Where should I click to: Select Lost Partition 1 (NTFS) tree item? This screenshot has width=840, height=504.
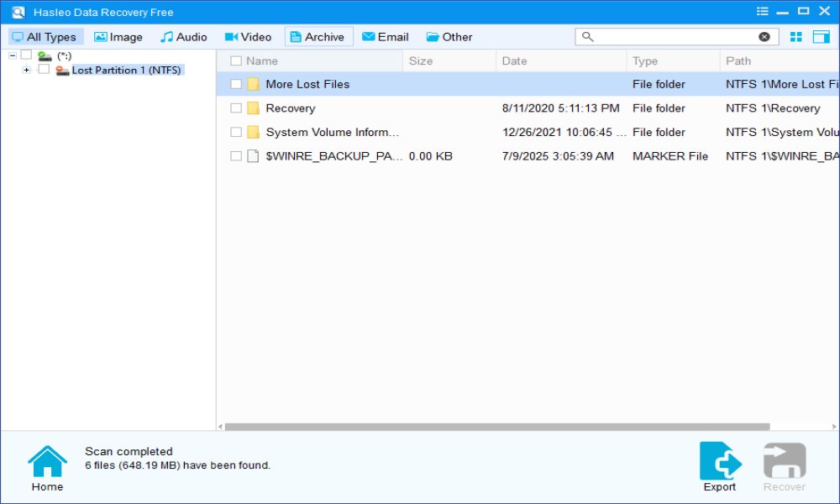pyautogui.click(x=127, y=71)
